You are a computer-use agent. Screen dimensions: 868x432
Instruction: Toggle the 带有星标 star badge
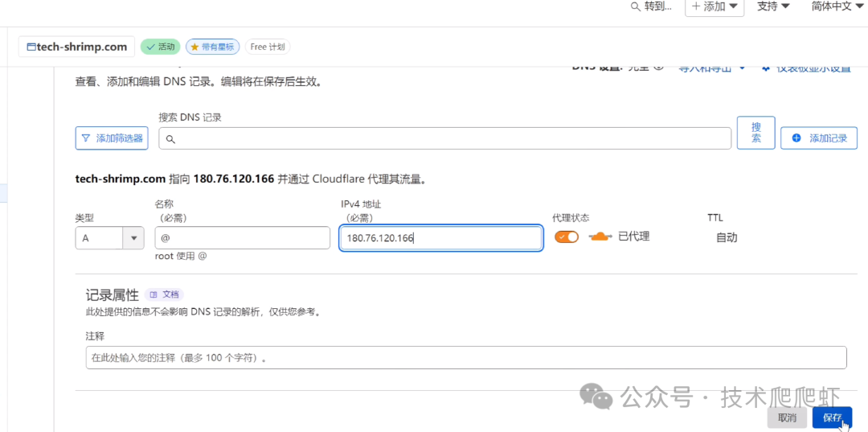(212, 47)
